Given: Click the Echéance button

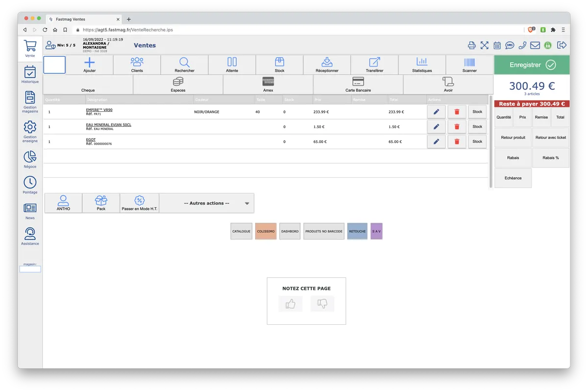Looking at the screenshot, I should pyautogui.click(x=513, y=178).
